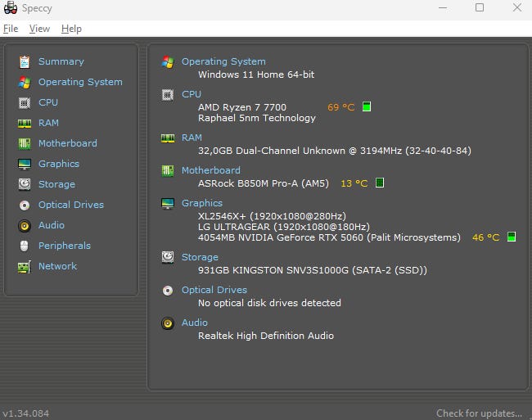Click the Optical Drives disc icon in sidebar
Viewport: 532px width, 420px height.
tap(25, 205)
